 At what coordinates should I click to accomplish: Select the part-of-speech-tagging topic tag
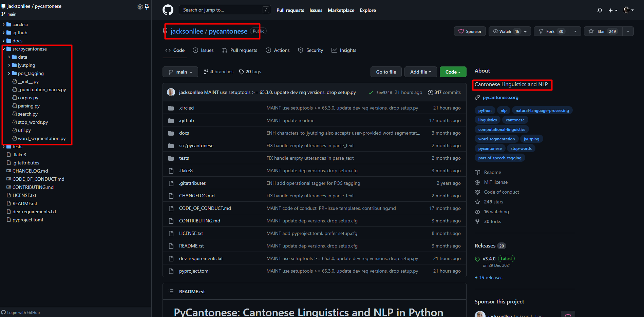[500, 158]
